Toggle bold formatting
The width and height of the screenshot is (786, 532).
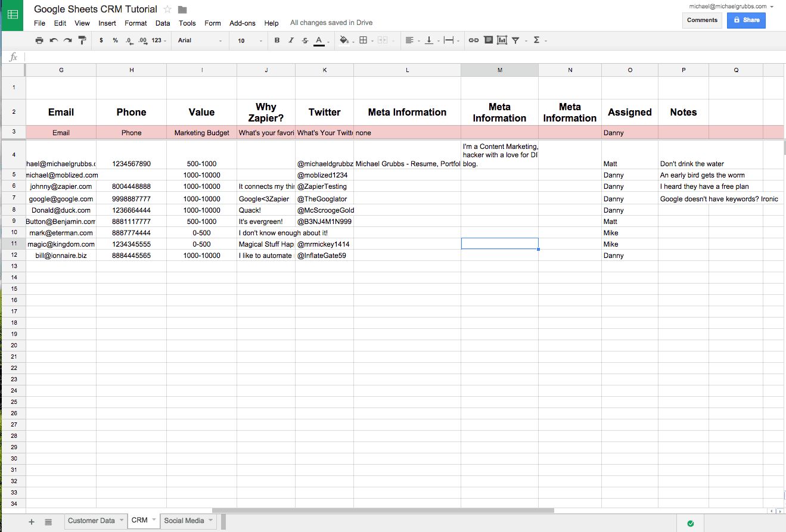click(x=277, y=40)
